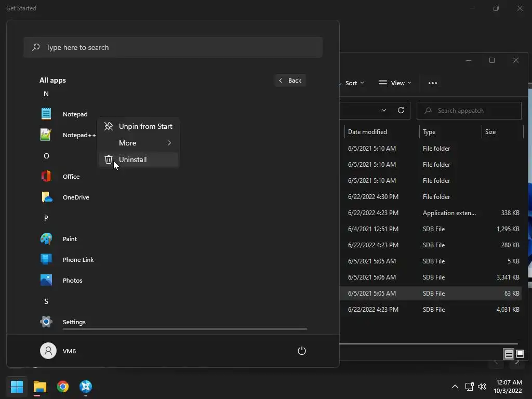Open the Settings gear icon in apps list
Screen dimensions: 532x399
click(x=46, y=322)
